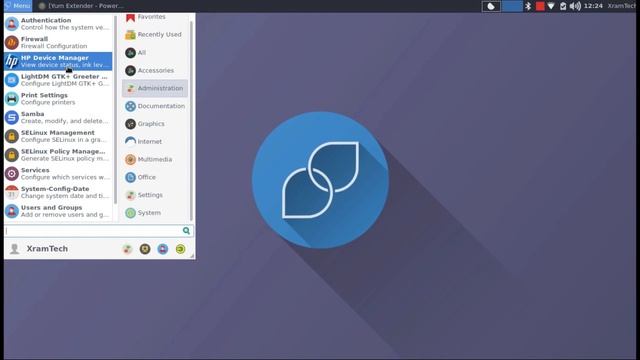Open All Settings icon beside XramTech
The height and width of the screenshot is (360, 640).
tap(127, 249)
